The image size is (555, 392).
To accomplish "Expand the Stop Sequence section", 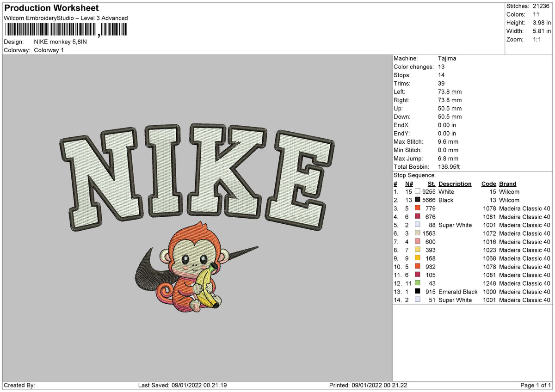I will tap(414, 175).
